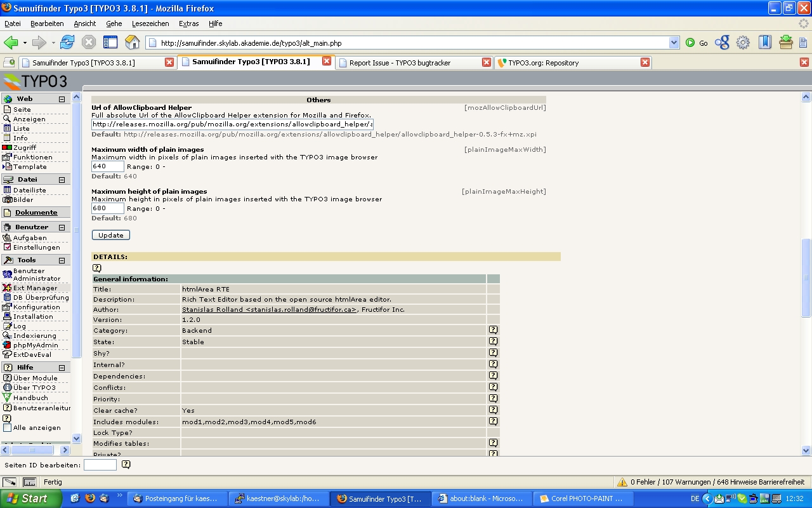Screen dimensions: 812x508
Task: Open the Zugriff module
Action: [25, 147]
